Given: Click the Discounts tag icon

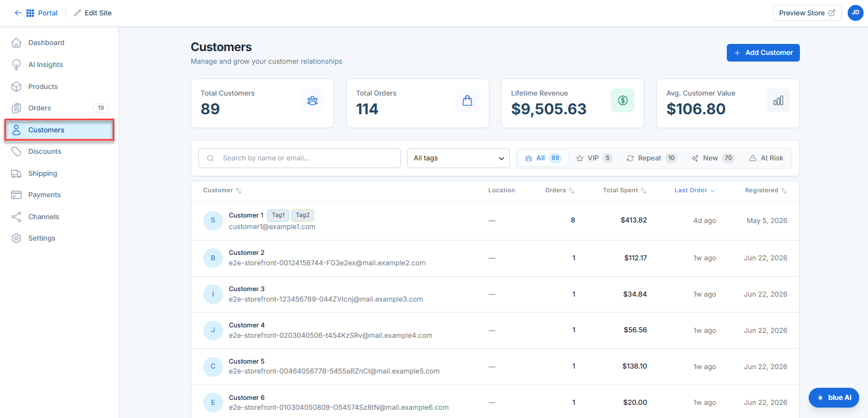Looking at the screenshot, I should click(x=16, y=152).
